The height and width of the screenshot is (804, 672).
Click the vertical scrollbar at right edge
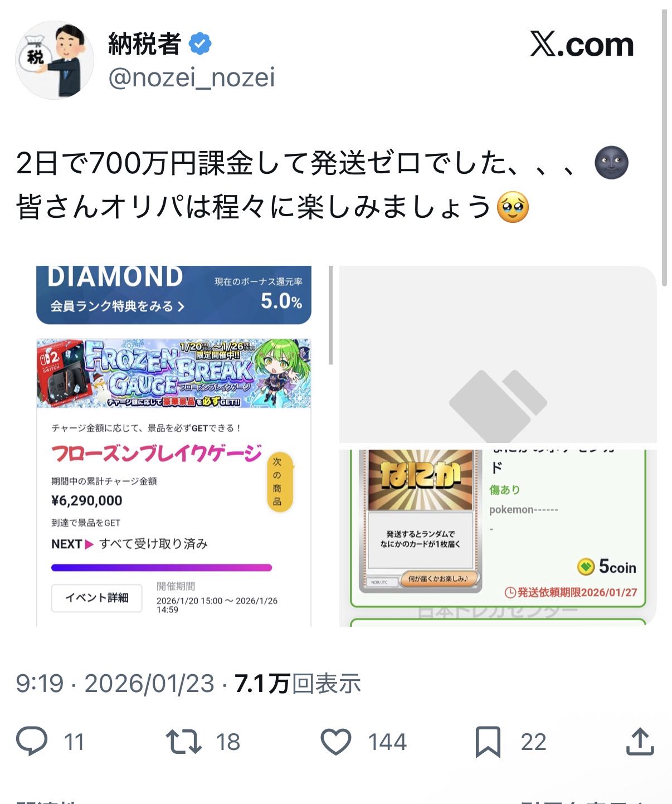(664, 148)
